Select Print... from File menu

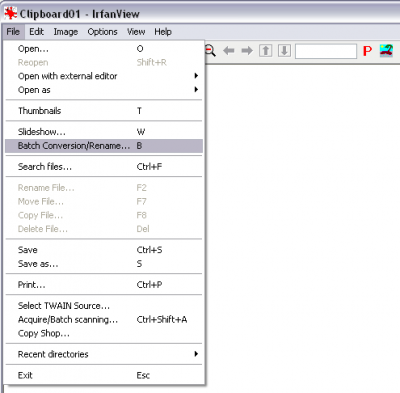coord(104,285)
